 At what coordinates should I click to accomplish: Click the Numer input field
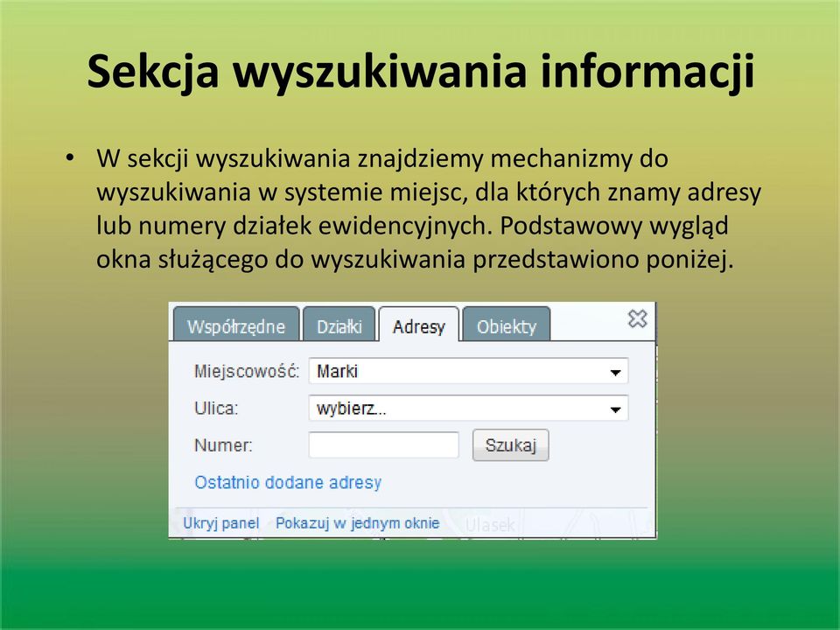tap(383, 445)
